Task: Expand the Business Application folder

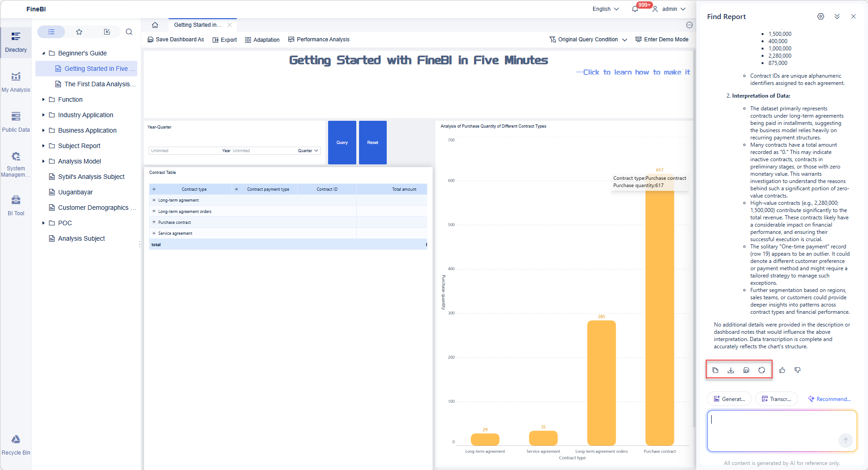Action: [x=44, y=130]
